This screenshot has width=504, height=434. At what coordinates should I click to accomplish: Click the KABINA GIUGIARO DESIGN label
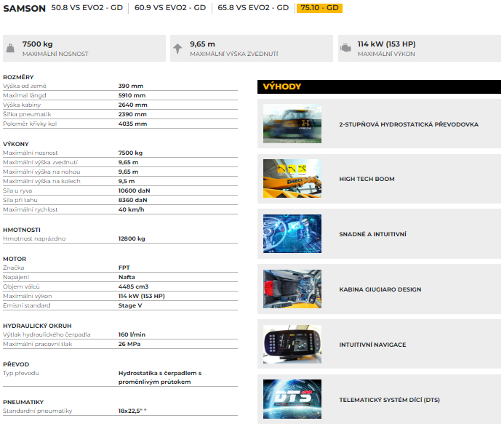(x=380, y=289)
